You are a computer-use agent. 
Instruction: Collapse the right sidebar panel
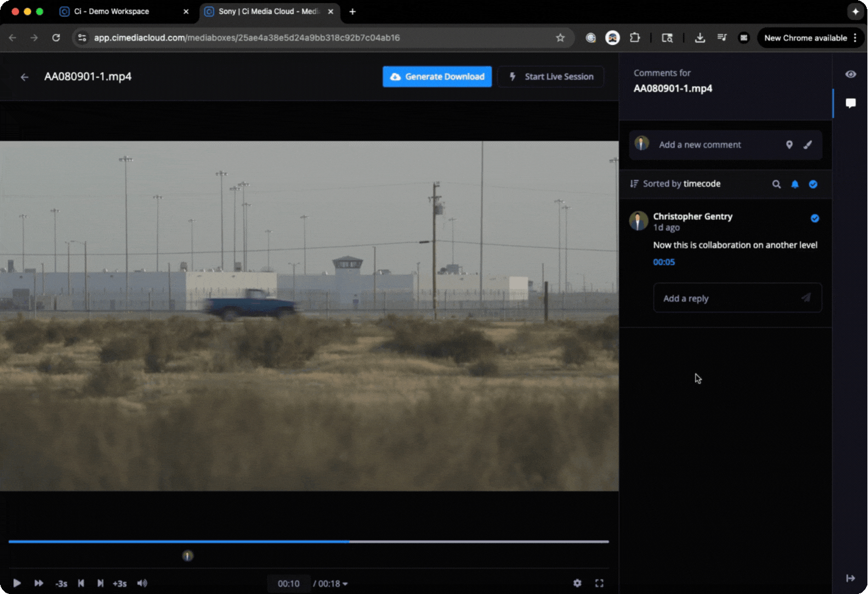point(850,578)
